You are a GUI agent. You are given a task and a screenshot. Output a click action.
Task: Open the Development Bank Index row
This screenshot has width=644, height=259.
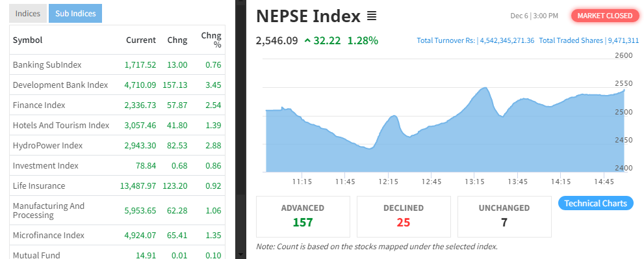pyautogui.click(x=117, y=85)
